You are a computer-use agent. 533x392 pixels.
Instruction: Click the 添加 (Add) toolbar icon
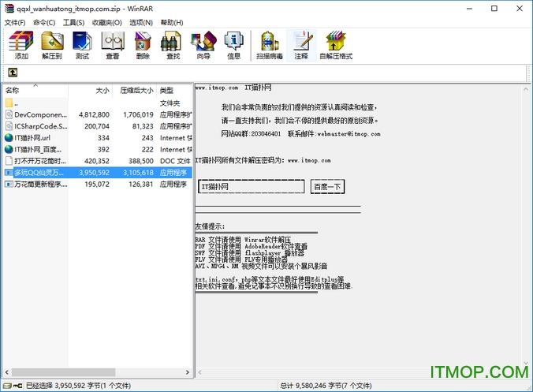pyautogui.click(x=21, y=45)
